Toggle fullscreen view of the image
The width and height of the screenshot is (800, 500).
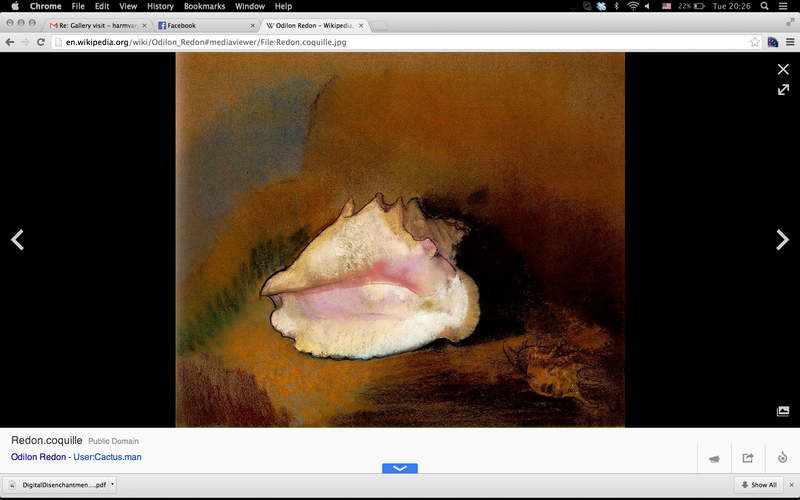[x=783, y=90]
